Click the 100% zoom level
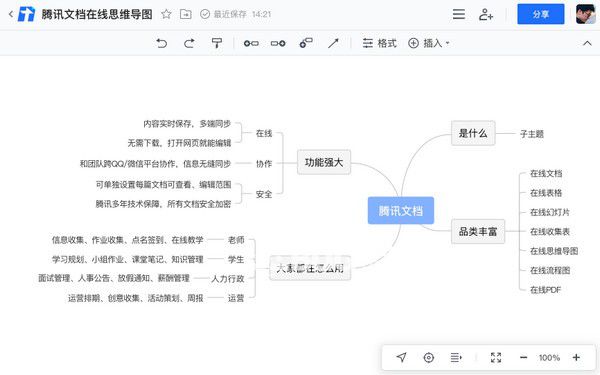Viewport: 600px width, 375px height. (549, 358)
